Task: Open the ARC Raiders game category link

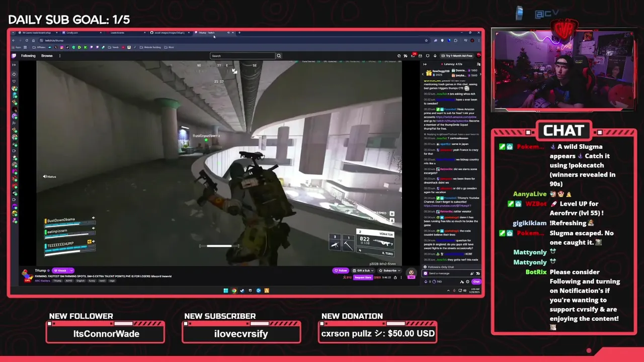Action: (42, 281)
